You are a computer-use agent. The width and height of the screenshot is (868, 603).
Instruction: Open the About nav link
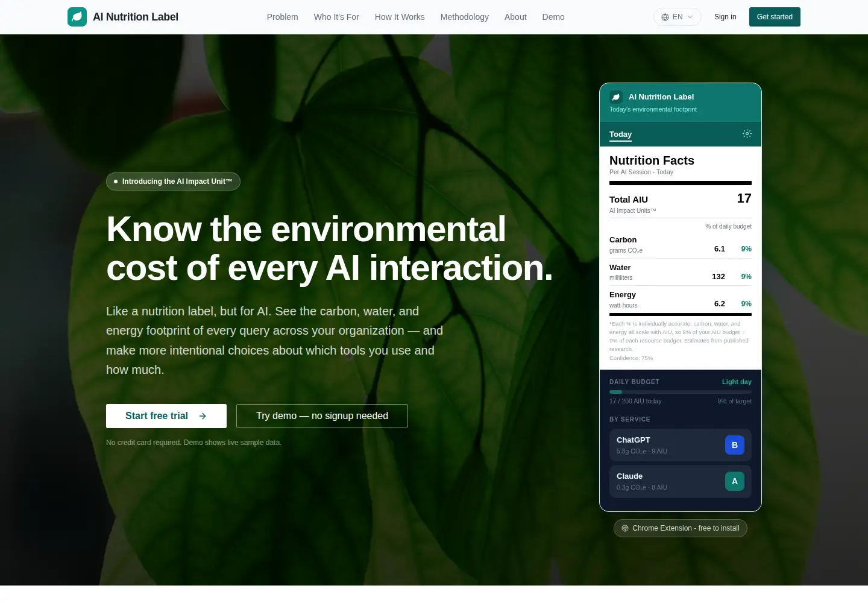[515, 17]
